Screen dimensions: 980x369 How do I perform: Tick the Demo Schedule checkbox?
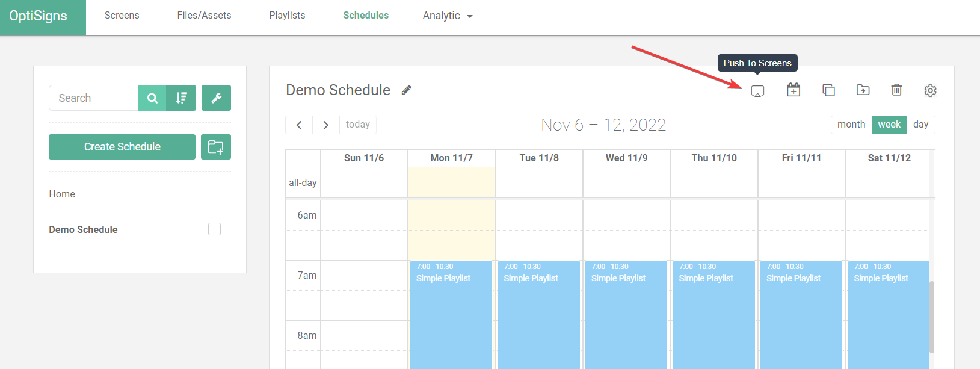tap(214, 229)
